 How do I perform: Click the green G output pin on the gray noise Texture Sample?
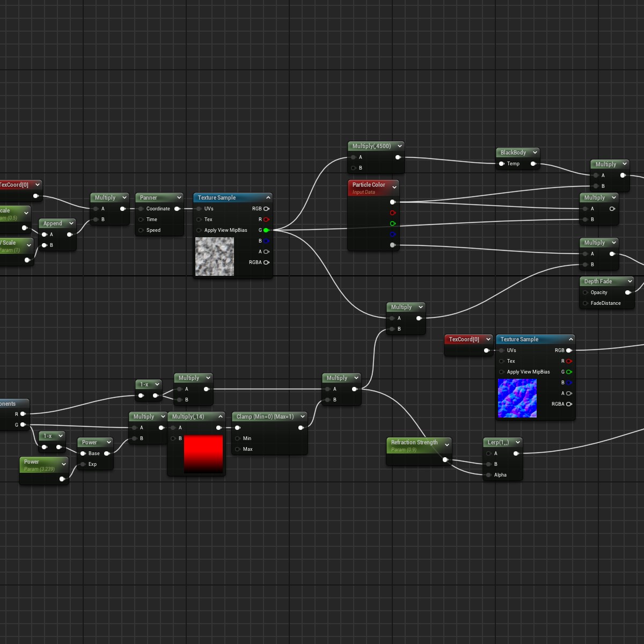[x=266, y=230]
